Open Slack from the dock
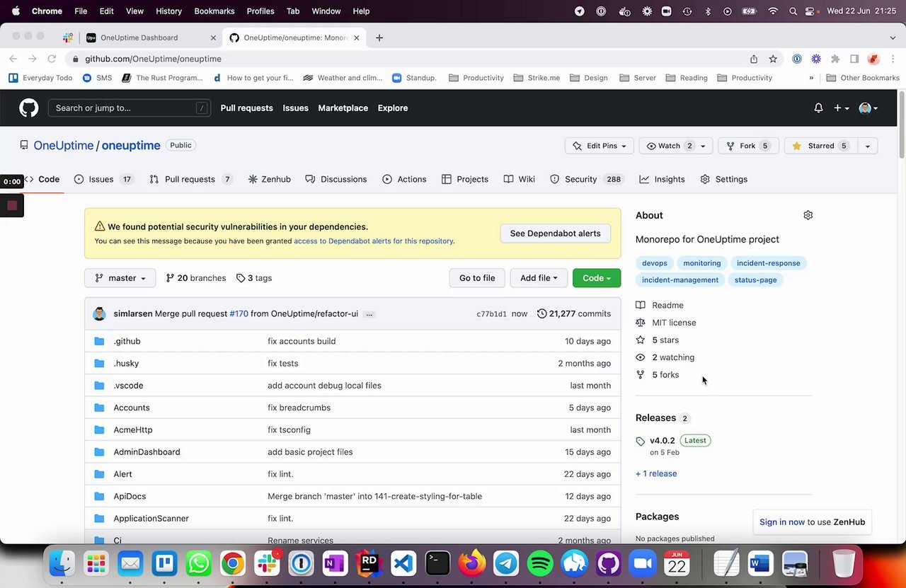 267,563
